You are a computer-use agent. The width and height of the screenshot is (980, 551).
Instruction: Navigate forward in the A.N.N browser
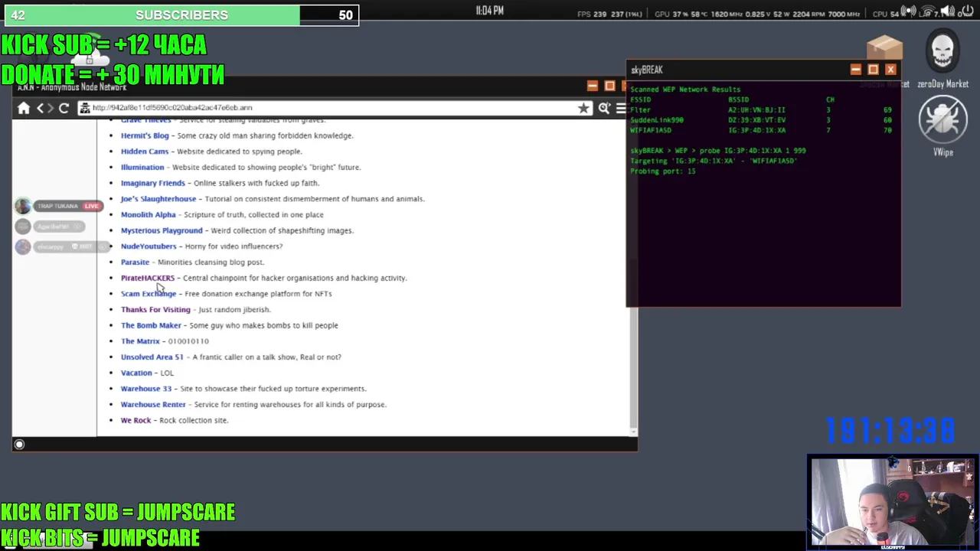pos(51,109)
